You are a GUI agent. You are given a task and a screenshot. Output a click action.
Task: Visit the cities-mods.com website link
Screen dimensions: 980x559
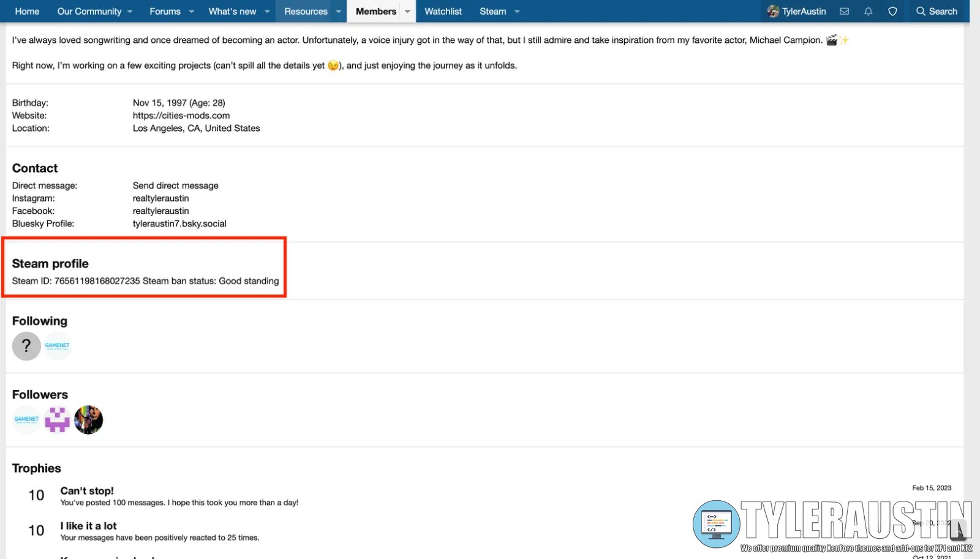pos(181,116)
